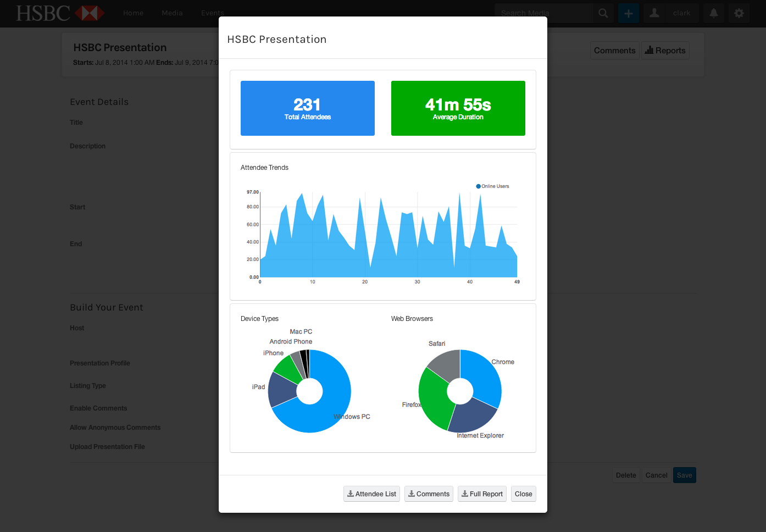Open the Home menu item

point(134,13)
